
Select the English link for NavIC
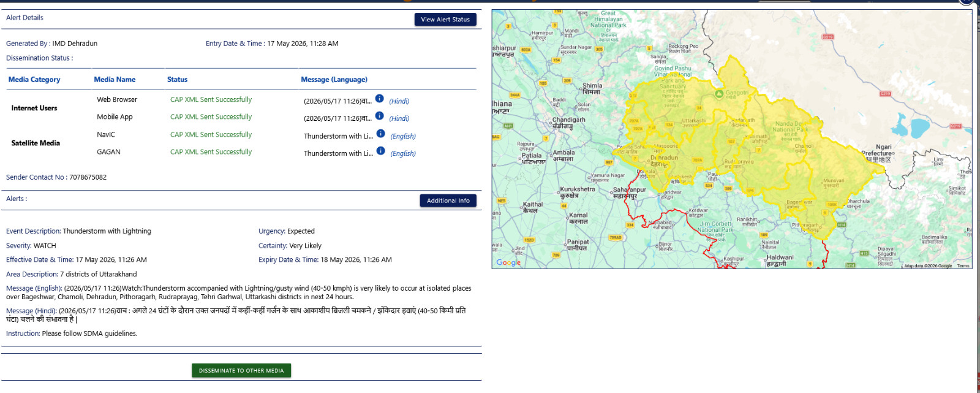pos(403,136)
